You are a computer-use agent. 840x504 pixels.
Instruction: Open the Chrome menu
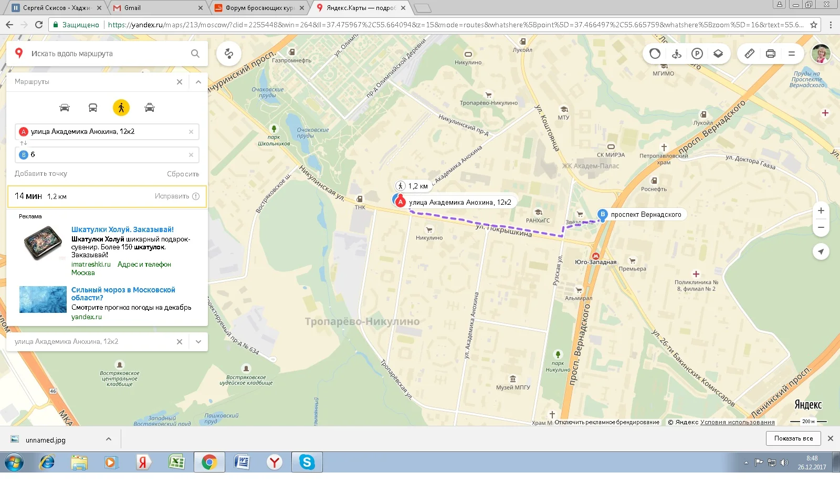pos(831,25)
